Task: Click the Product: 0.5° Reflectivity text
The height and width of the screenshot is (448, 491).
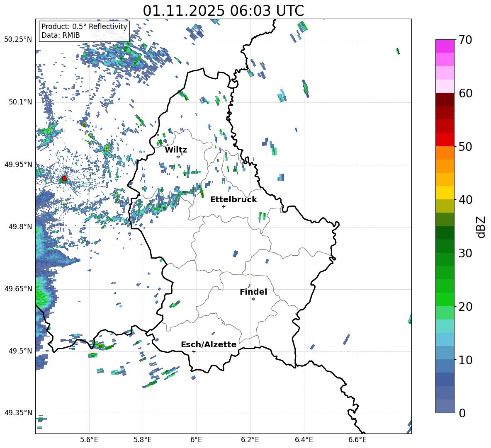Action: point(84,27)
